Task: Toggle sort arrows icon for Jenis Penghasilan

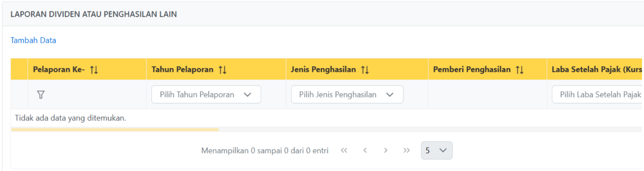Action: [x=365, y=70]
